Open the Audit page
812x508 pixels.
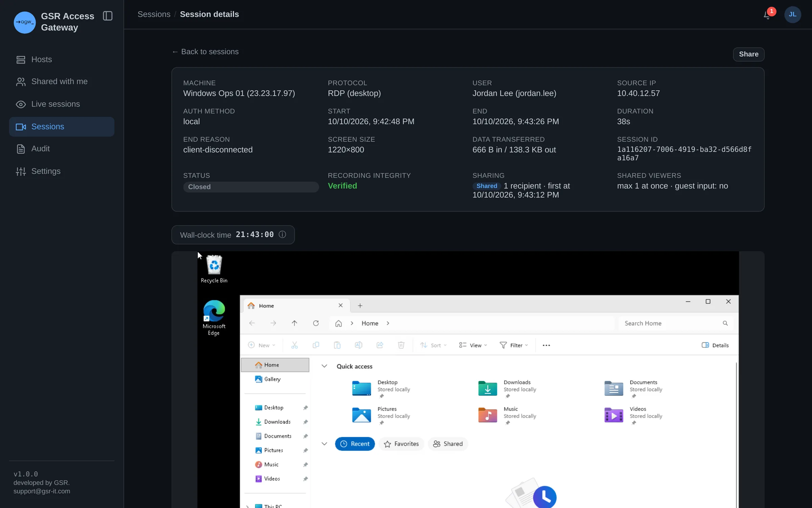tap(62, 149)
